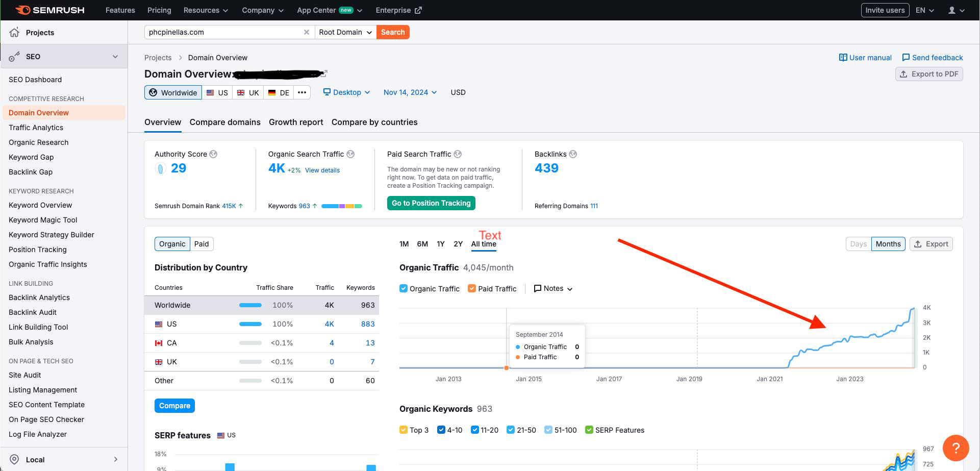Toggle 4-10 keywords checkbox
Screen dimensions: 980x471
(x=441, y=430)
